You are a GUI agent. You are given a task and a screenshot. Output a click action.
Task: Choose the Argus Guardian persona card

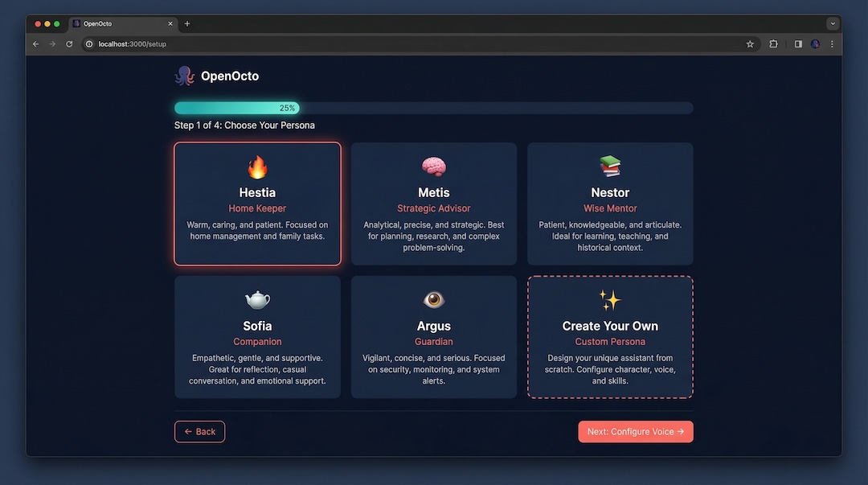[433, 336]
